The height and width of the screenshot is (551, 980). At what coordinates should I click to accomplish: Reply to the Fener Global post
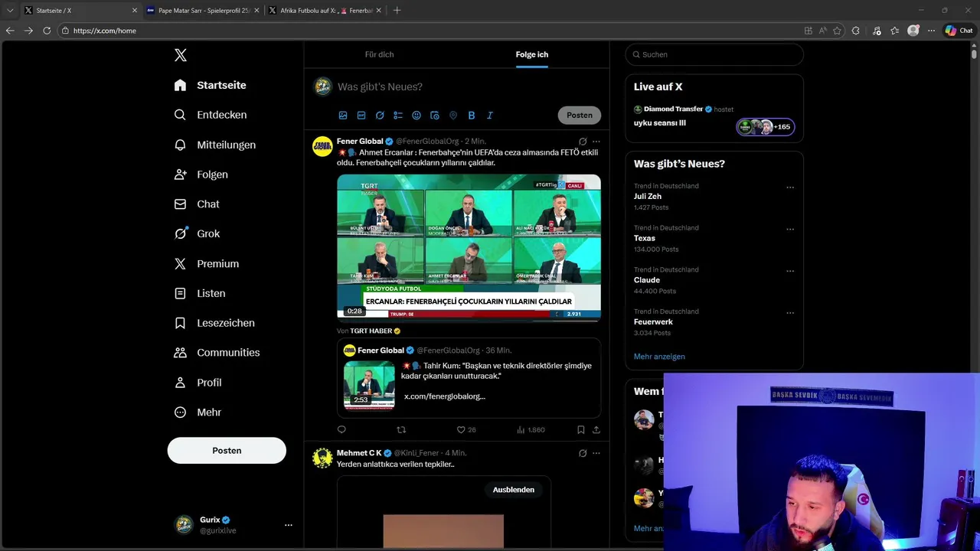click(x=341, y=430)
